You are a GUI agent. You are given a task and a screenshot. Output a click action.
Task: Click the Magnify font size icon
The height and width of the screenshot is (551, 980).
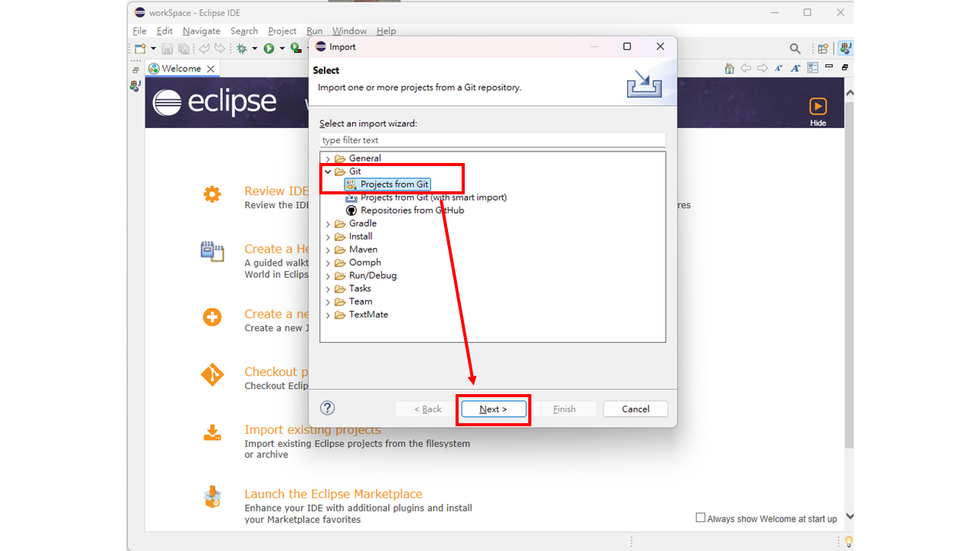point(795,68)
